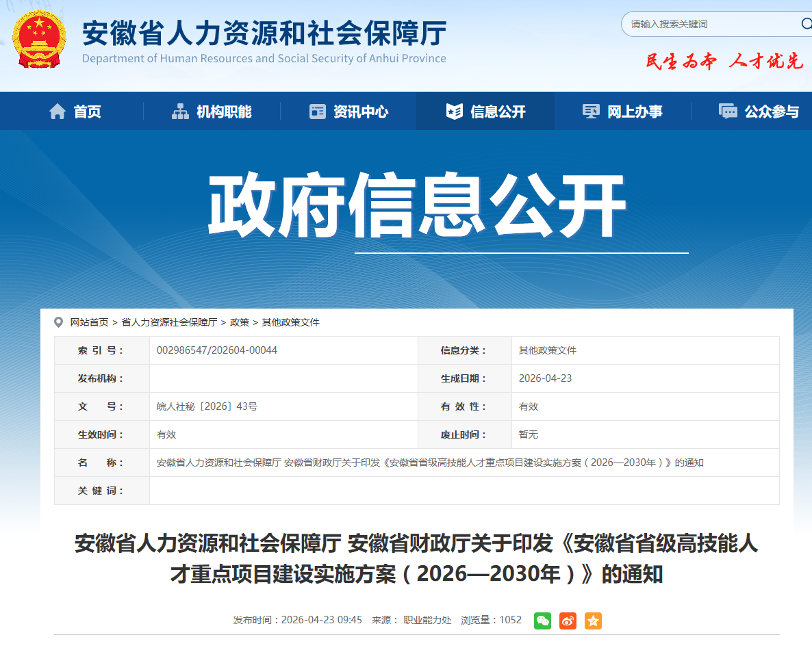The height and width of the screenshot is (650, 812).
Task: Click the 浏览量 1052 view count
Action: (491, 620)
